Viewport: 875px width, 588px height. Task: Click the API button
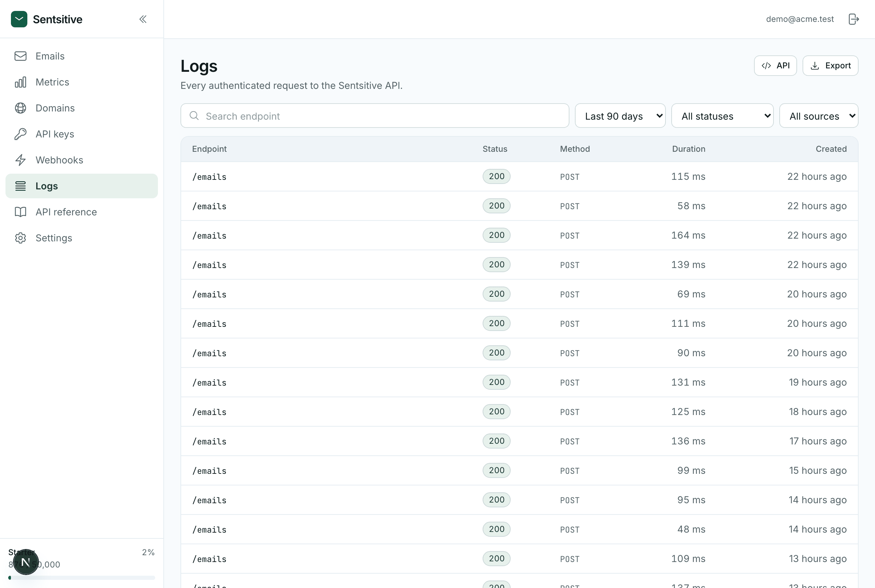[x=775, y=66]
